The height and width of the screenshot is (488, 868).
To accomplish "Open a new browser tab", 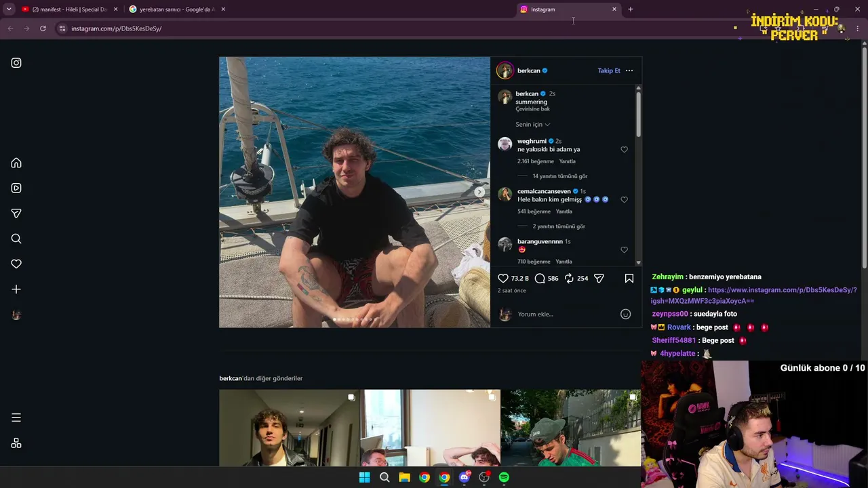I will tap(630, 9).
